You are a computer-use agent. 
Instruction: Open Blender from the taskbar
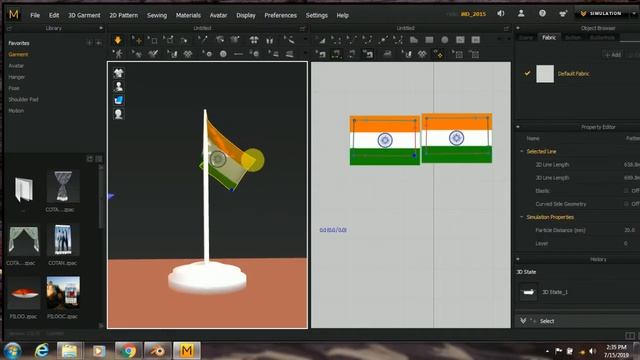[158, 351]
